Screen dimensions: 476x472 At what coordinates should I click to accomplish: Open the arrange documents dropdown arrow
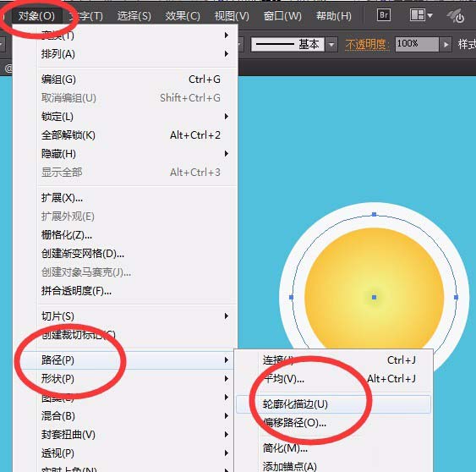tap(429, 15)
